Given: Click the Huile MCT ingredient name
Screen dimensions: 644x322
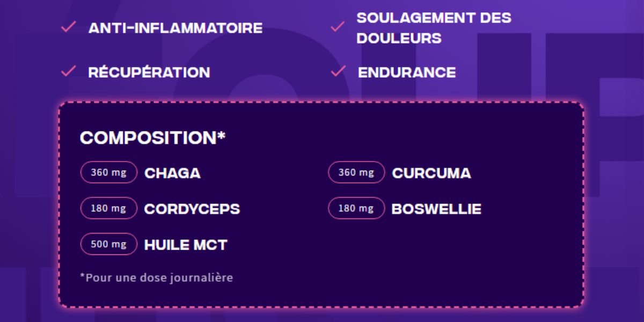Looking at the screenshot, I should [186, 245].
